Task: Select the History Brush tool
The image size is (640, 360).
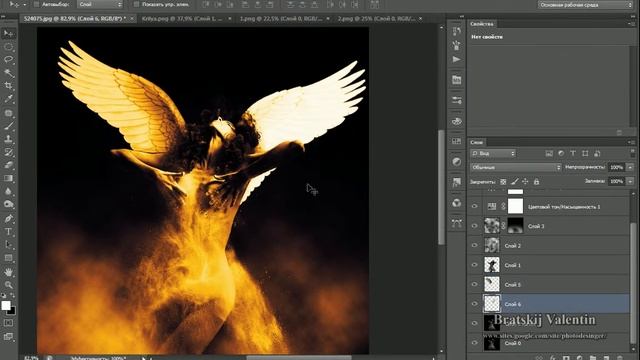Action: pyautogui.click(x=8, y=152)
